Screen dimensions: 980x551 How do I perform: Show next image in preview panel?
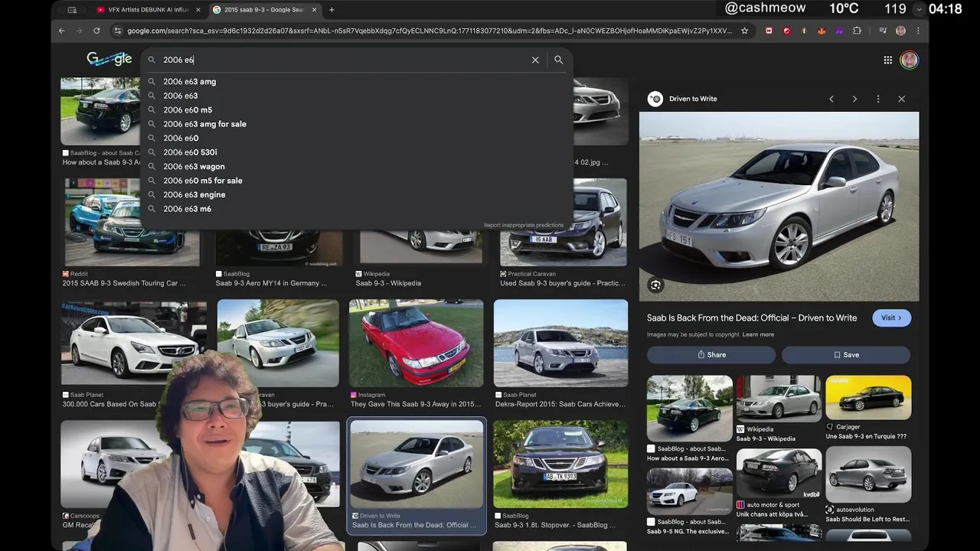tap(854, 99)
